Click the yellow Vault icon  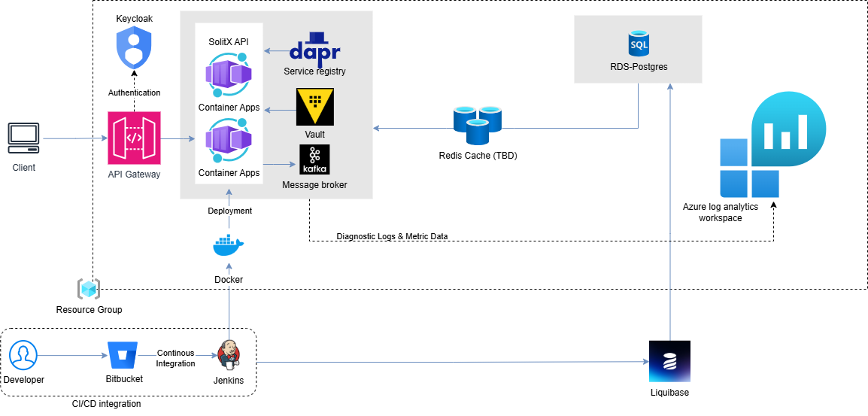click(x=315, y=107)
